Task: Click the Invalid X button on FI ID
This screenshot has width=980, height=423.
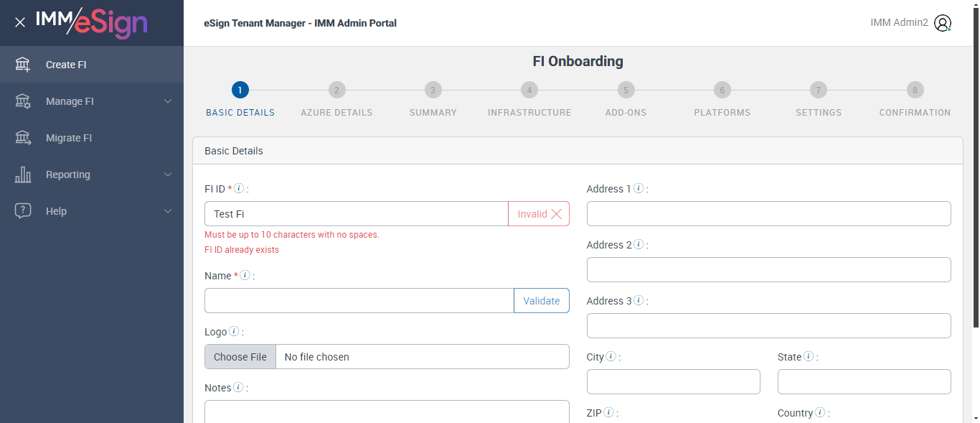Action: [x=539, y=214]
